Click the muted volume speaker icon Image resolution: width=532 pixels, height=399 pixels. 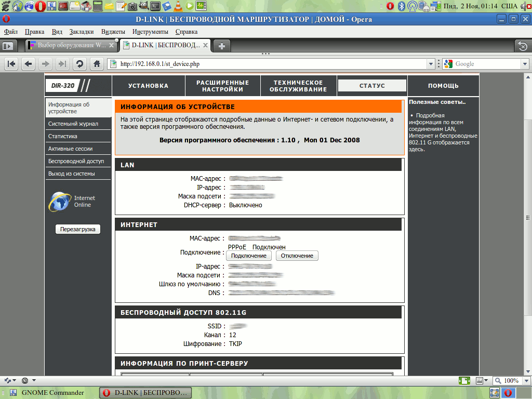(526, 6)
